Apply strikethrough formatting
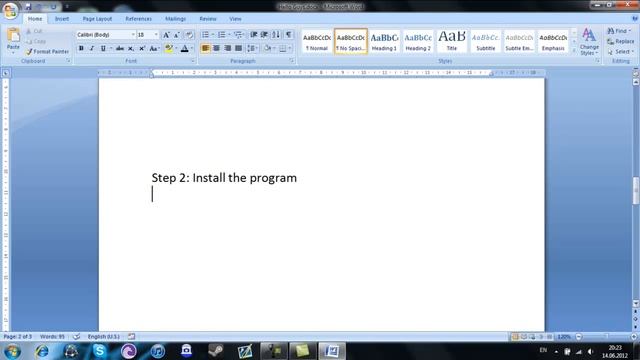 [x=120, y=49]
